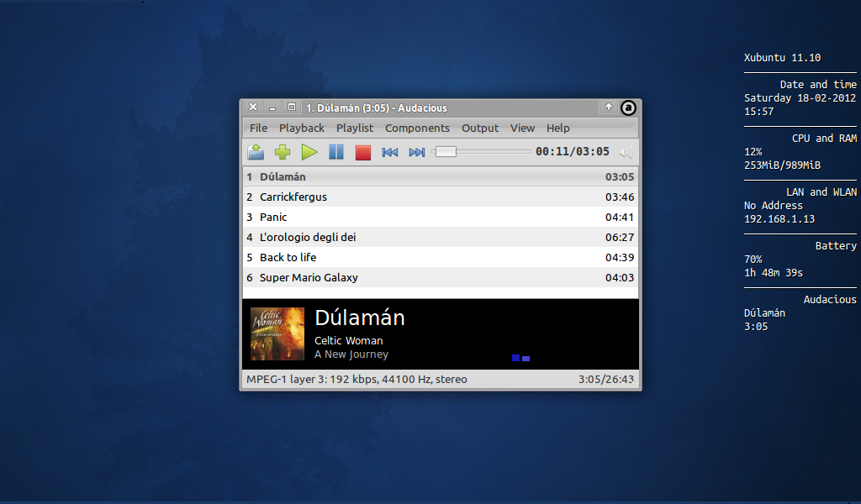
Task: Open the Playlist menu
Action: pos(355,128)
